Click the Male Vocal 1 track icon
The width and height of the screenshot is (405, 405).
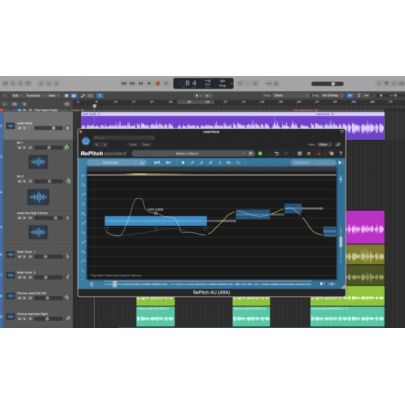(10, 255)
